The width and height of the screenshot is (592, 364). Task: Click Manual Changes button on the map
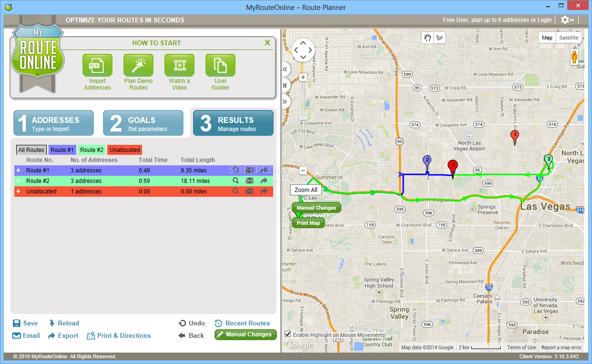316,208
